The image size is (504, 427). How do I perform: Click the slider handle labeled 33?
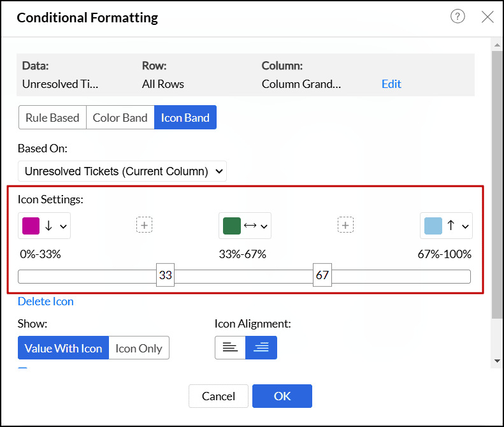[166, 276]
